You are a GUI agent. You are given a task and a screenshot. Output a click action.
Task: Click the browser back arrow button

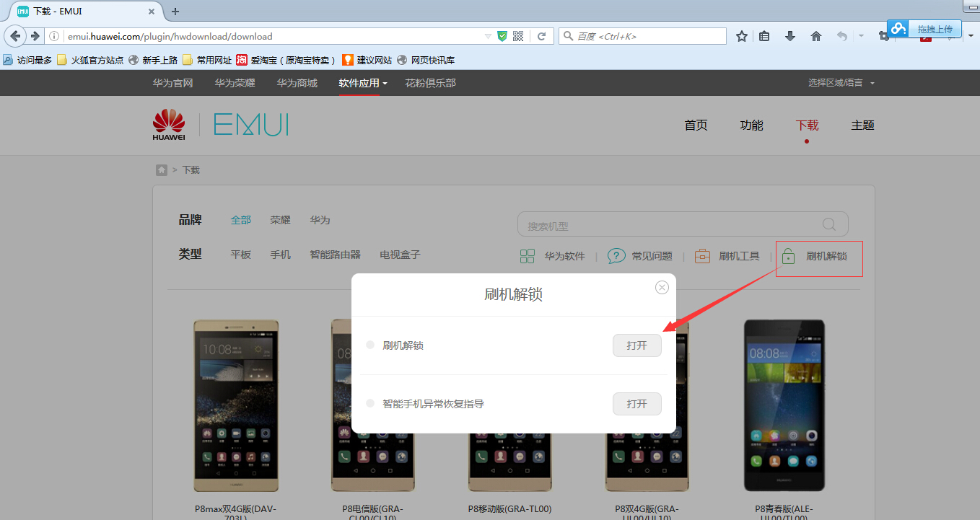point(16,36)
